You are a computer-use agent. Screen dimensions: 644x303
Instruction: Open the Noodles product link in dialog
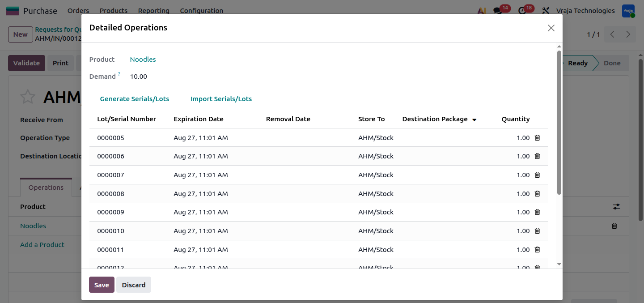pyautogui.click(x=143, y=60)
